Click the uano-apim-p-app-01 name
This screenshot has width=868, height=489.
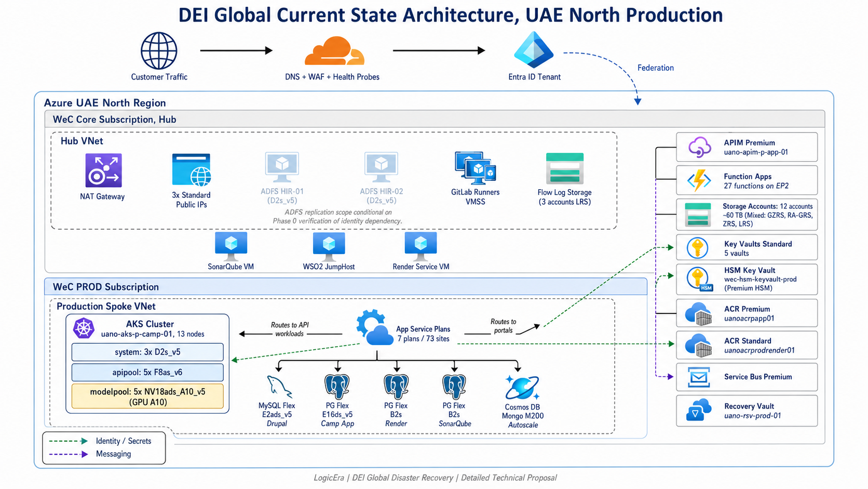click(x=756, y=152)
